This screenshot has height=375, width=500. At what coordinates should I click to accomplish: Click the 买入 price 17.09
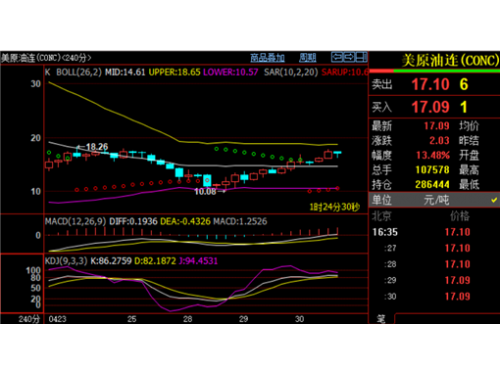[430, 107]
